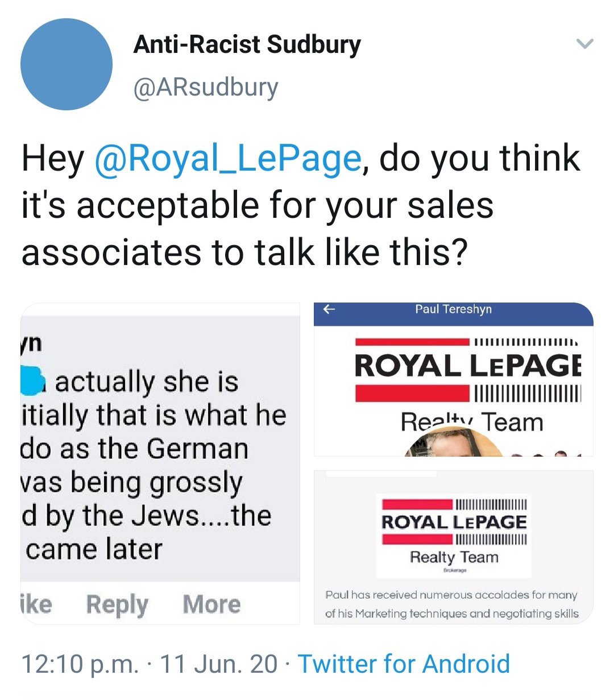The height and width of the screenshot is (700, 614).
Task: Click the 12:10 p.m. timestamp
Action: [79, 664]
